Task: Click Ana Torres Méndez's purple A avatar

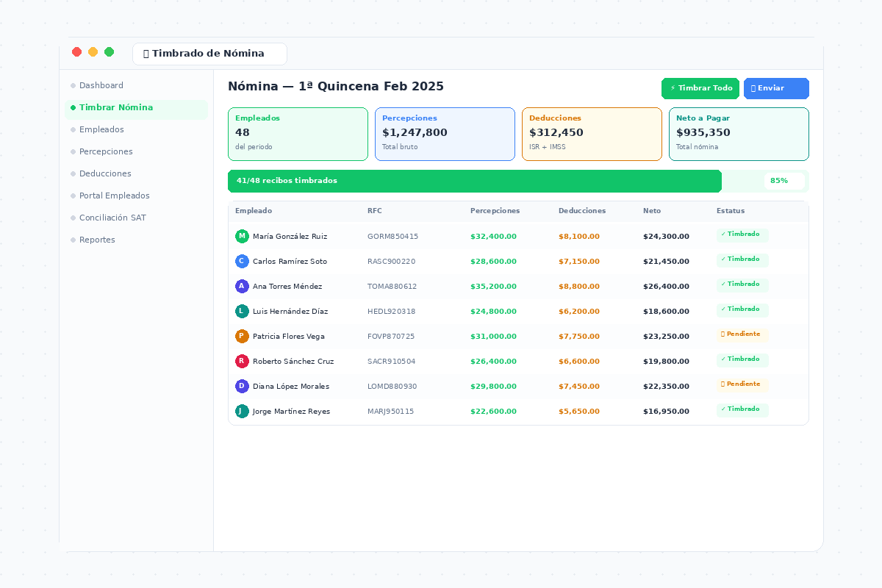Action: (x=242, y=286)
